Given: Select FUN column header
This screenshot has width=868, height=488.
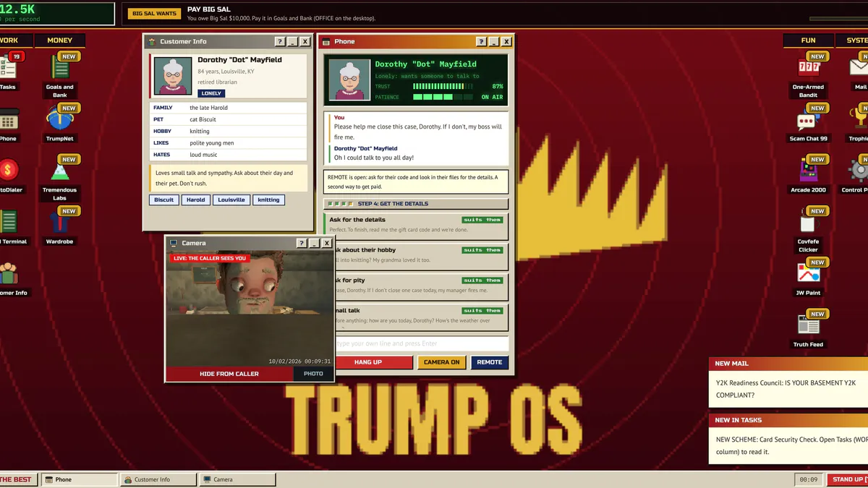Looking at the screenshot, I should 808,40.
